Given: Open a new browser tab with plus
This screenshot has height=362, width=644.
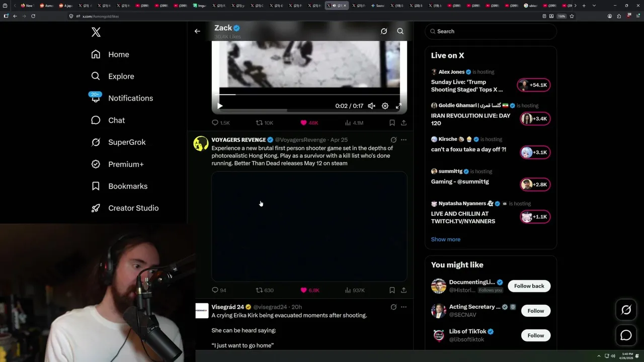Looking at the screenshot, I should coord(584,6).
